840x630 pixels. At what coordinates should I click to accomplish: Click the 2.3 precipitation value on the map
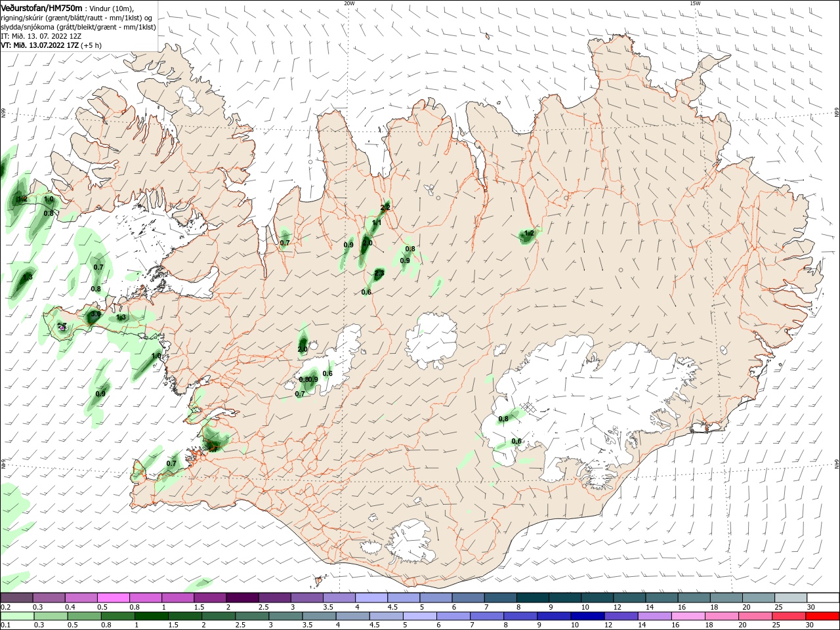tap(379, 273)
